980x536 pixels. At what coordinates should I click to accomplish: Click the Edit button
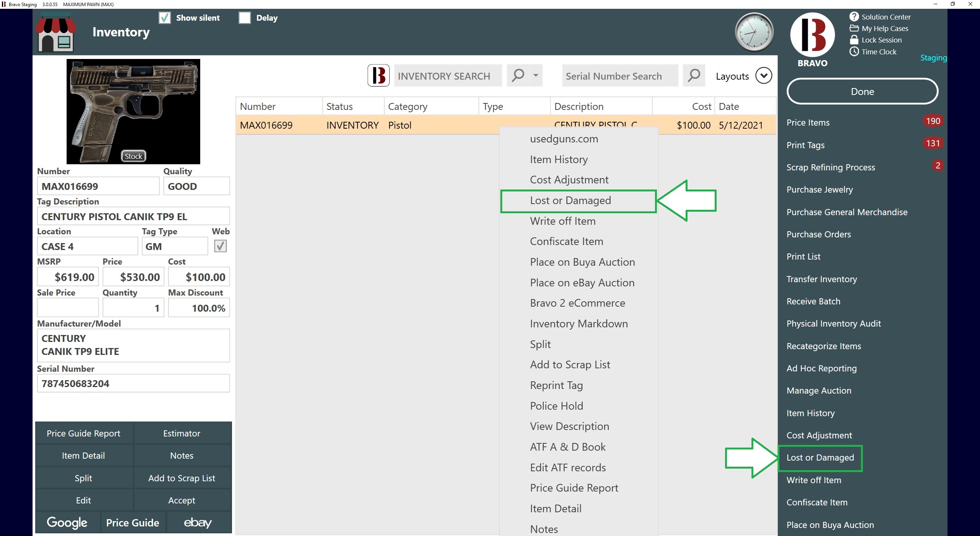pos(83,500)
